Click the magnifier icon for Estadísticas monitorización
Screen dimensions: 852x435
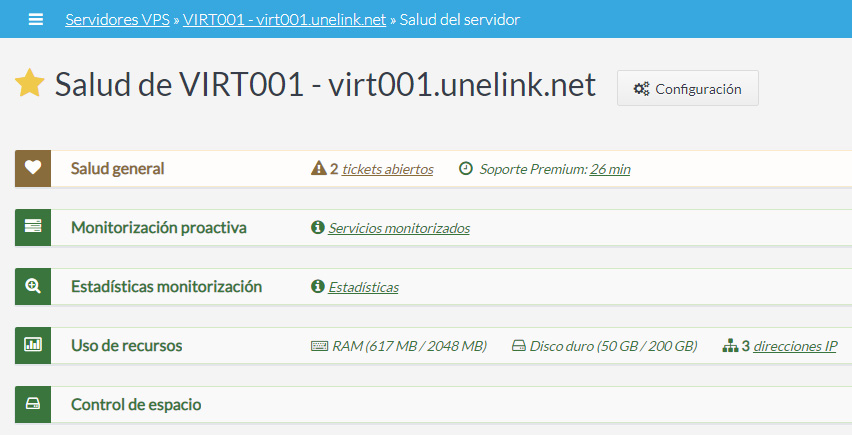pyautogui.click(x=33, y=287)
